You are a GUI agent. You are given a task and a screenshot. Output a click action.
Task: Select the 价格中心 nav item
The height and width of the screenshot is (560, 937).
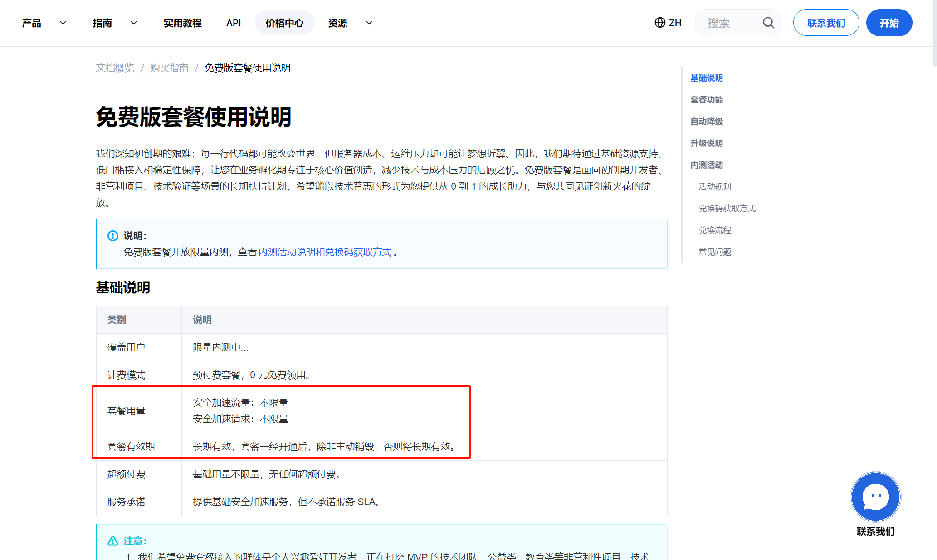(285, 23)
